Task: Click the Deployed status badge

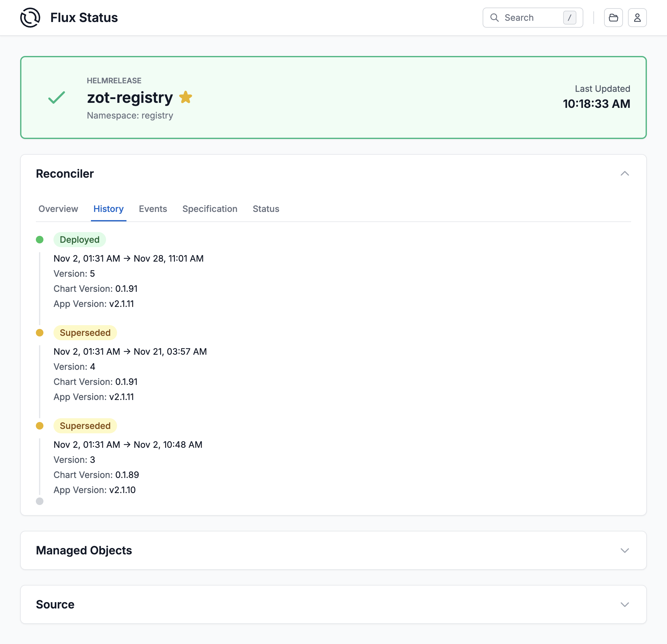Action: [79, 240]
